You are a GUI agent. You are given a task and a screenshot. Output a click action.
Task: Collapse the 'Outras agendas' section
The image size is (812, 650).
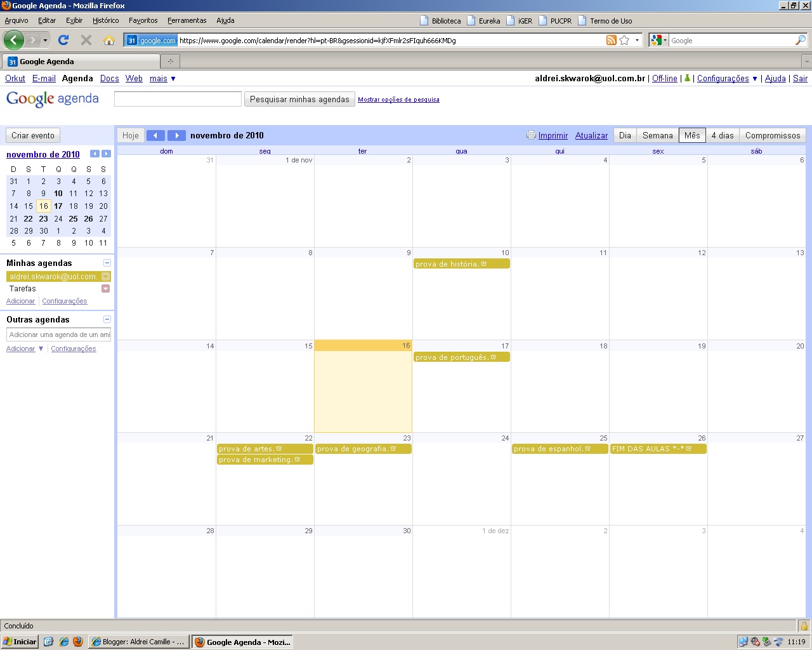(107, 319)
